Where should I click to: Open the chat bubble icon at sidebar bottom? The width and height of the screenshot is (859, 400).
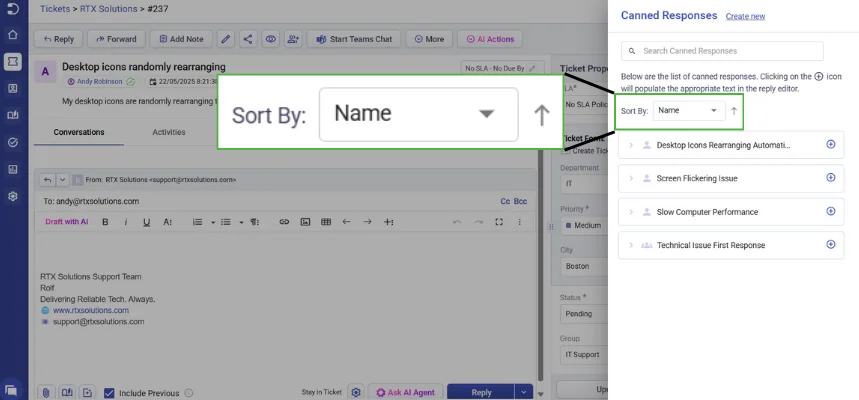click(12, 390)
